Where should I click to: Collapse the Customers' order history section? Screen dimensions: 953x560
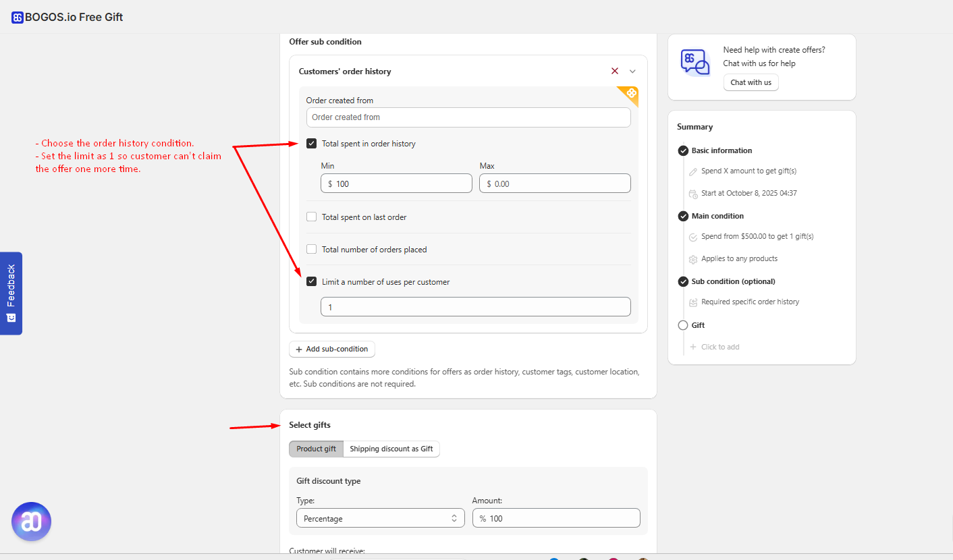click(x=632, y=71)
